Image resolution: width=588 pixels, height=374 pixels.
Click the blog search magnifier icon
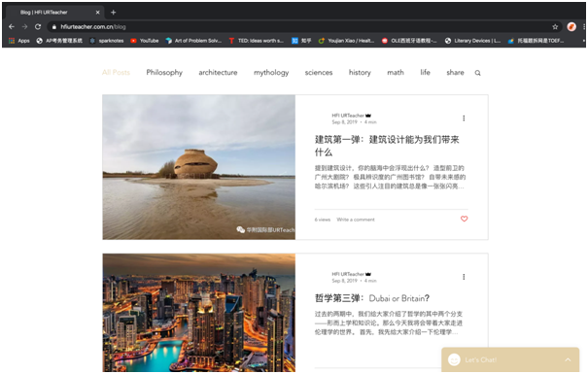477,73
